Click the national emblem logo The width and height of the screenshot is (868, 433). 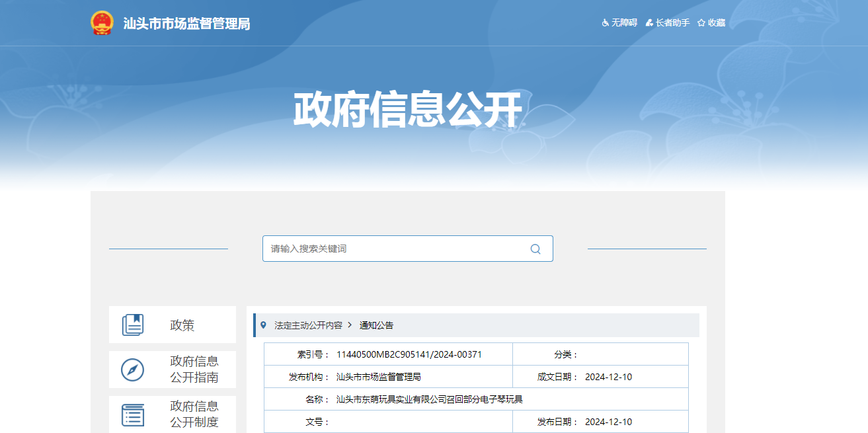tap(102, 23)
